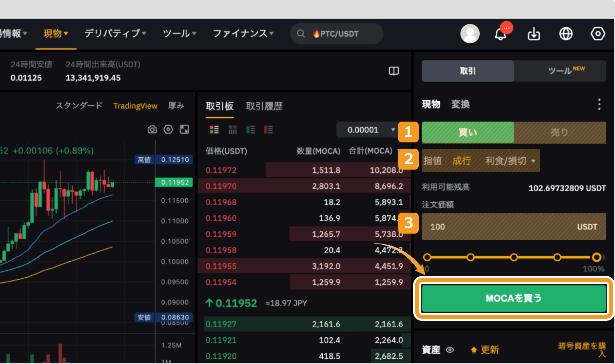615x364 pixels.
Task: Click the PTC/USDT search box
Action: 336,34
